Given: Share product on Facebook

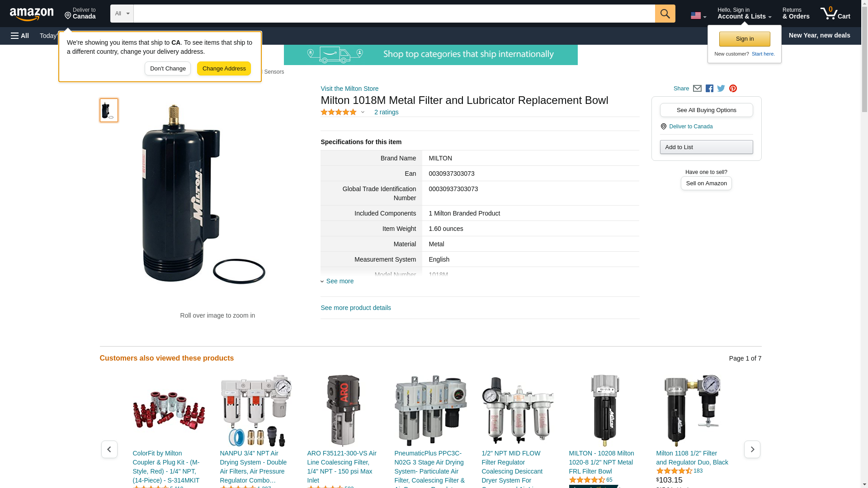Looking at the screenshot, I should pos(709,89).
